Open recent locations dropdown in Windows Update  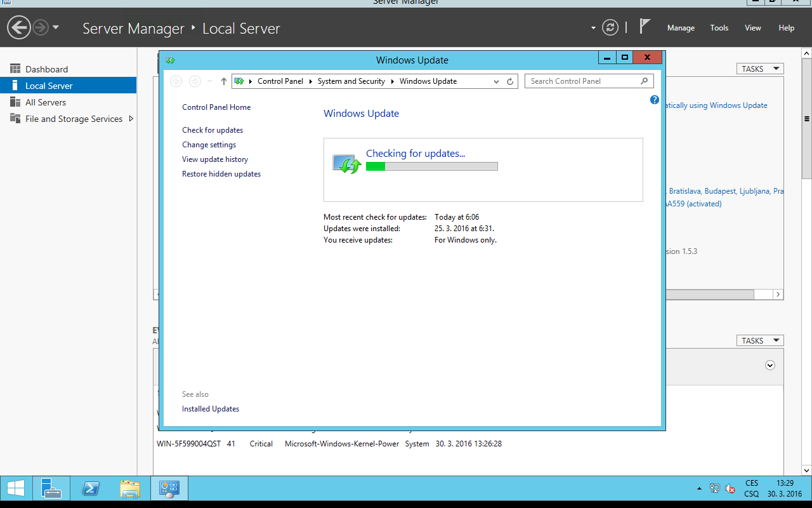coord(210,81)
